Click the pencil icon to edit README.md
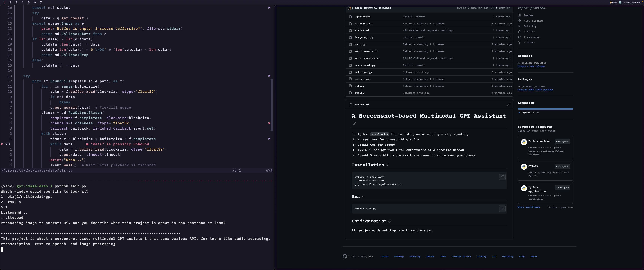 pos(508,104)
